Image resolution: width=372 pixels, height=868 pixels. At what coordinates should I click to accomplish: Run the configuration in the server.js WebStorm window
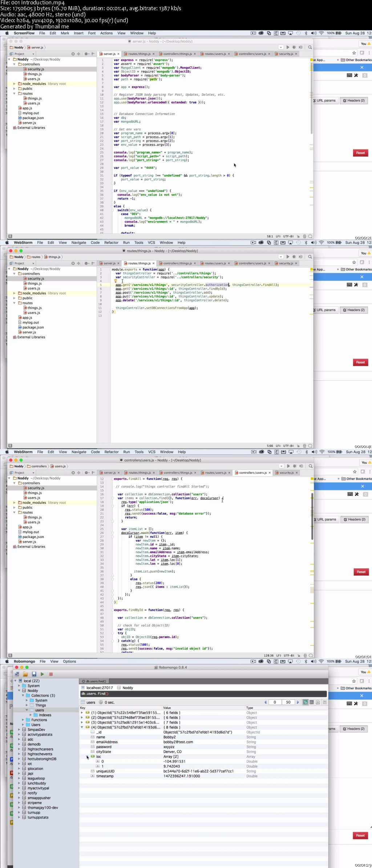288,47
